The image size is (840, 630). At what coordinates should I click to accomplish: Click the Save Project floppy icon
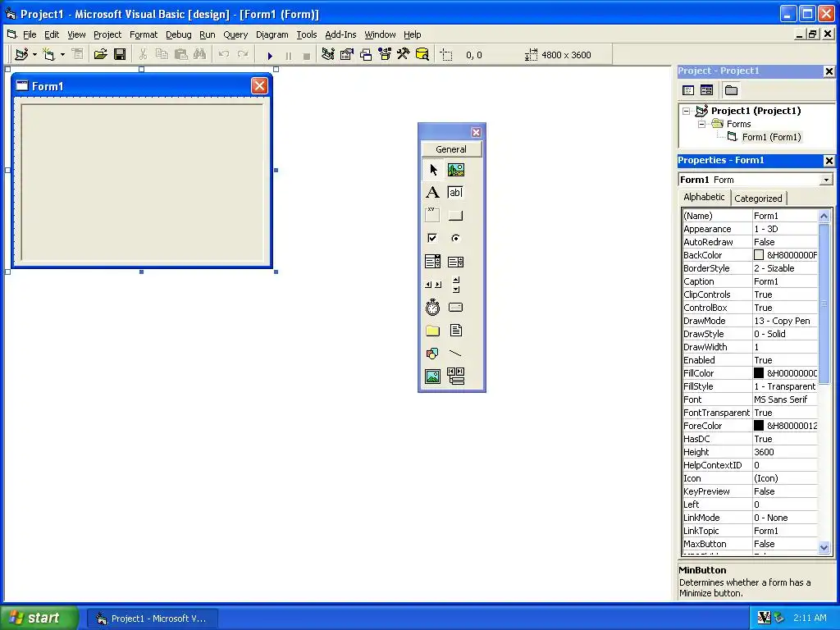[120, 54]
